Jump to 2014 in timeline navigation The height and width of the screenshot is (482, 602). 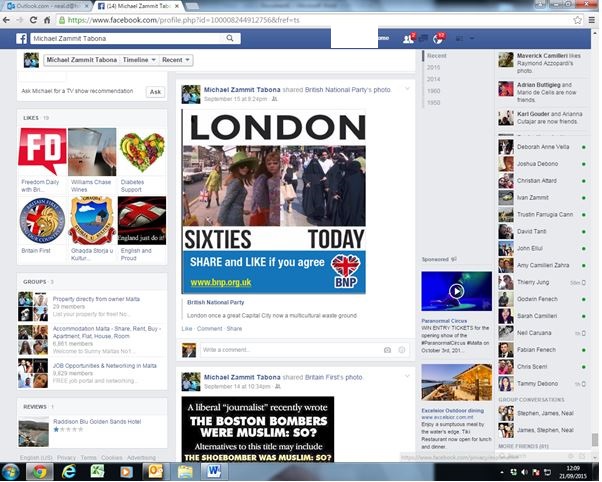[433, 79]
